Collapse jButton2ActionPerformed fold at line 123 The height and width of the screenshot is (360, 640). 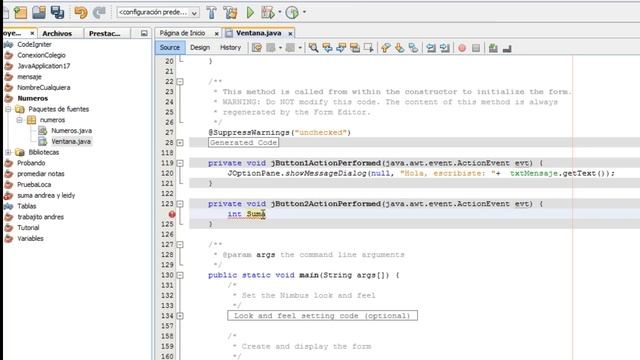180,204
